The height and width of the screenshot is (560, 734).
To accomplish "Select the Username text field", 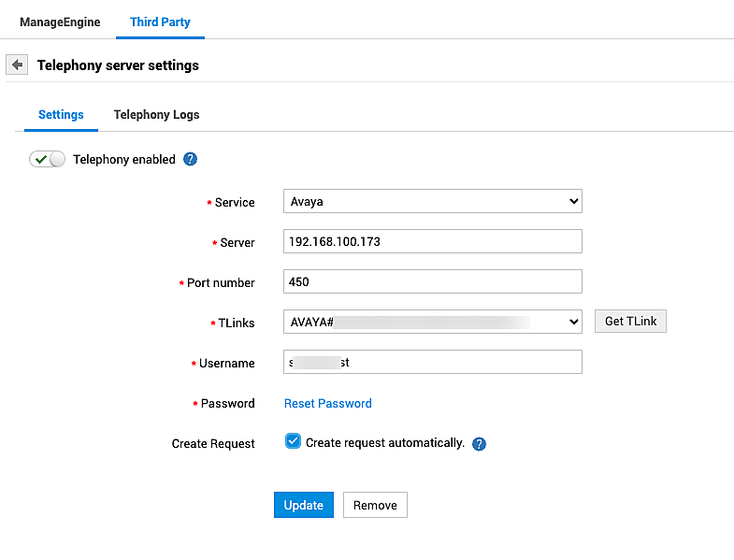I will coord(432,363).
